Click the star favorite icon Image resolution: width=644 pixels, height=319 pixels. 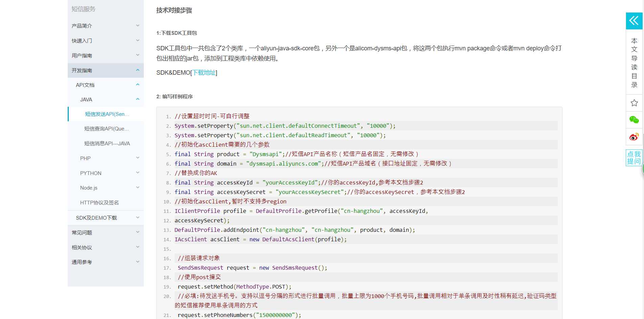[x=634, y=103]
